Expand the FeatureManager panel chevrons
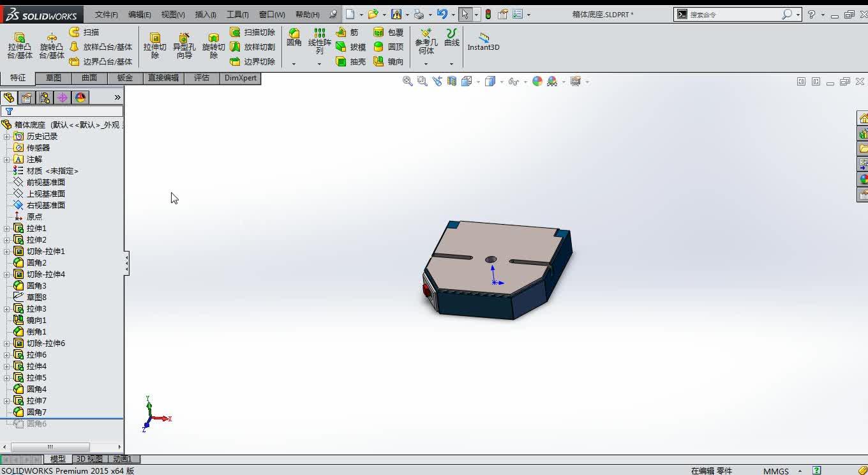This screenshot has width=868, height=475. (x=117, y=98)
